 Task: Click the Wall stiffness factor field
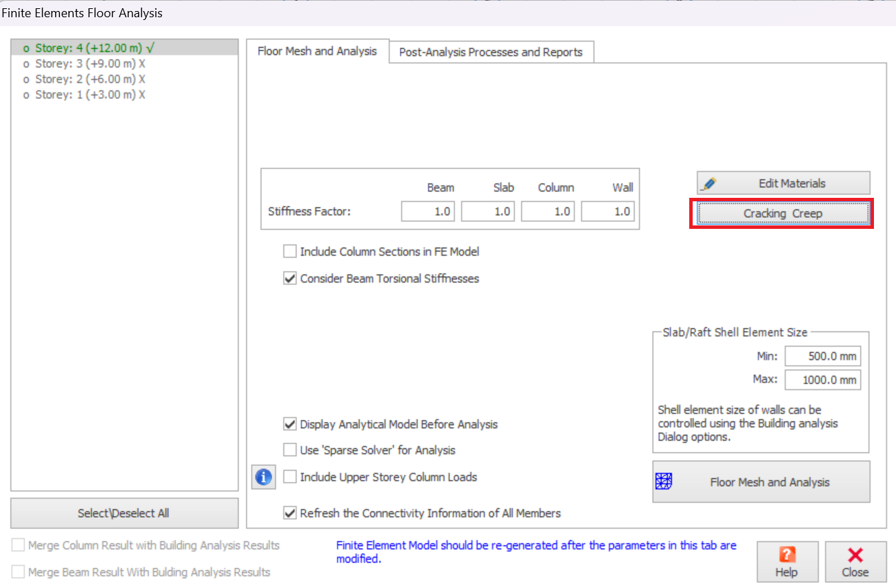click(607, 212)
